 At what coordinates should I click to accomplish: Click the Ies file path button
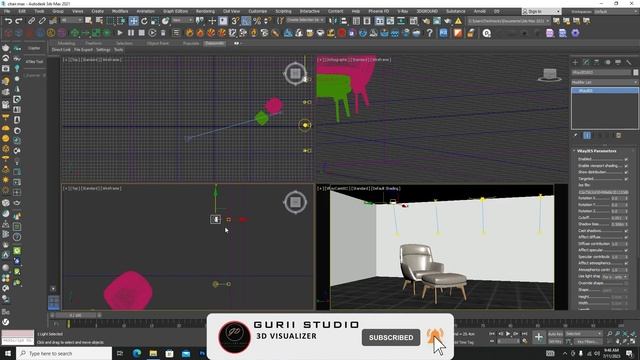603,192
